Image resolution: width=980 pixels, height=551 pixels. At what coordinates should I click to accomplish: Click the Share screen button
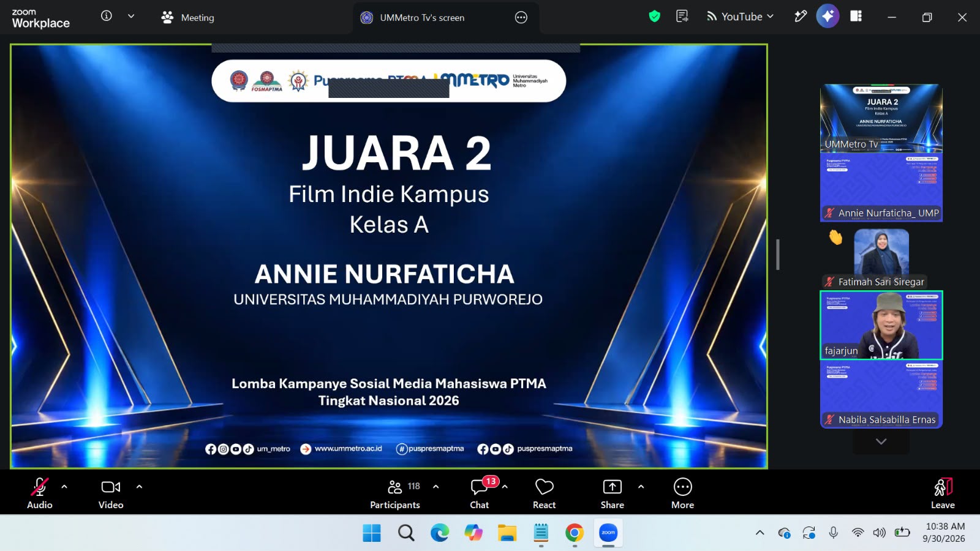tap(612, 493)
